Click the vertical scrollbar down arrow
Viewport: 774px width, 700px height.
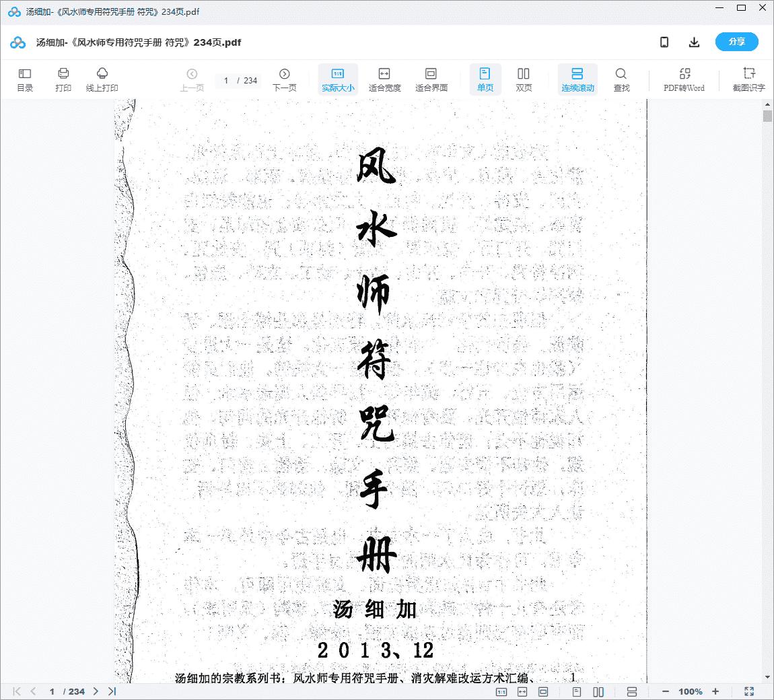(767, 677)
